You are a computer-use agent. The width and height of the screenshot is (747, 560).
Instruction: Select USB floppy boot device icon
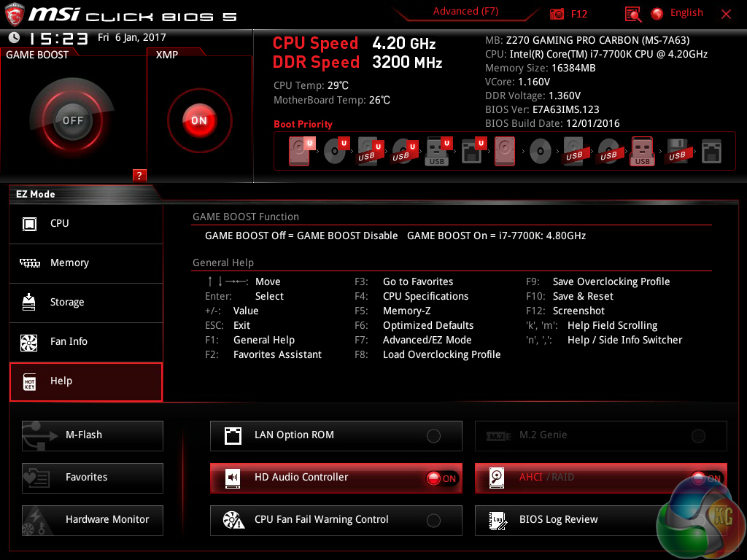677,151
